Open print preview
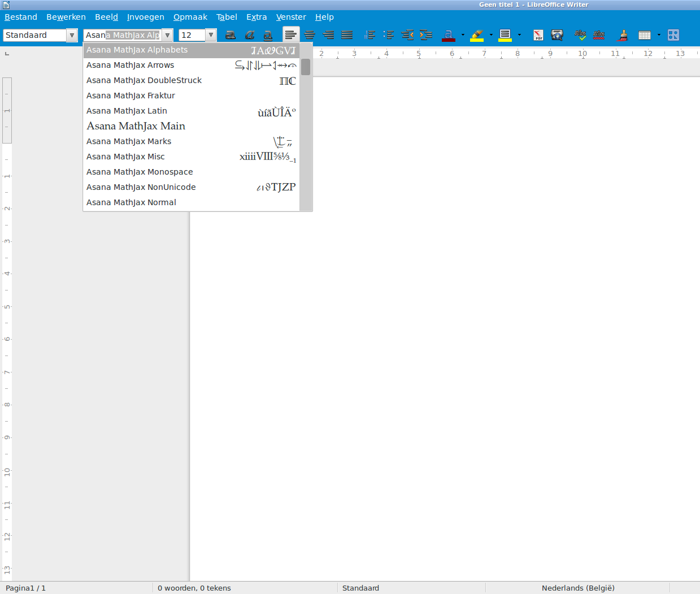700x594 pixels. (x=557, y=35)
